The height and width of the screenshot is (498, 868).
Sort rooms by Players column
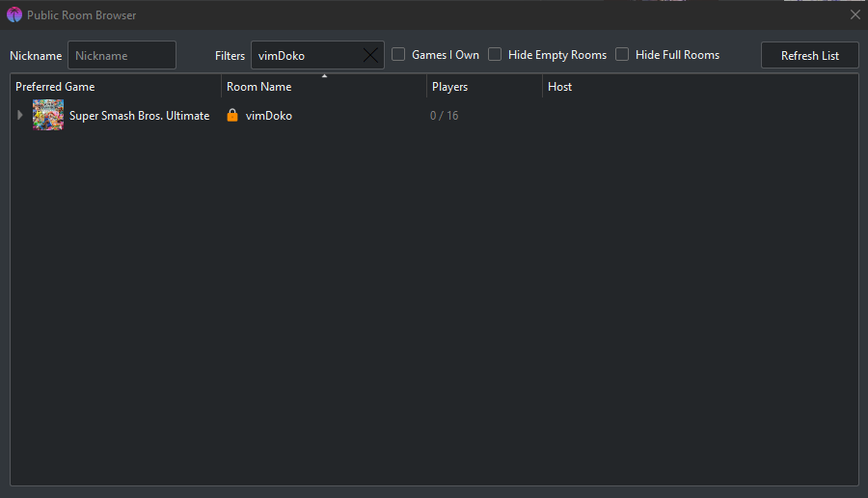coord(484,87)
